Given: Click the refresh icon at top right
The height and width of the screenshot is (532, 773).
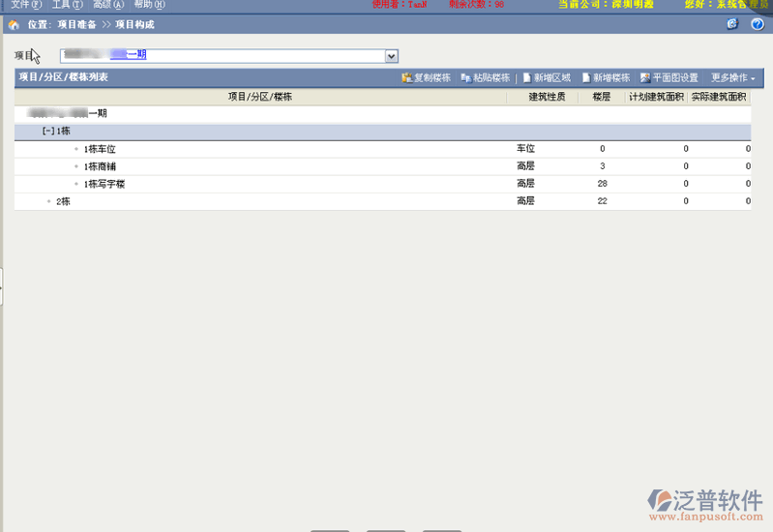Looking at the screenshot, I should 732,24.
